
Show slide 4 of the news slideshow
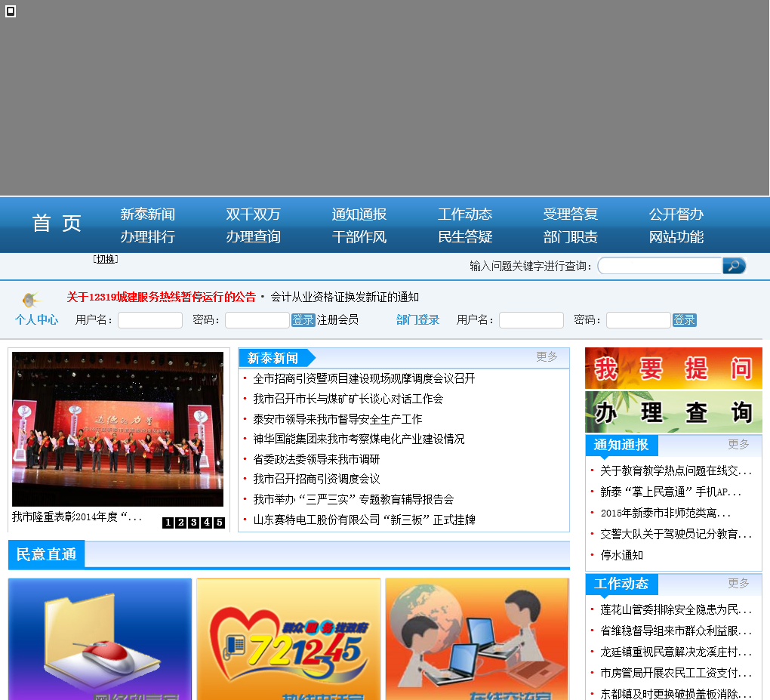(206, 523)
